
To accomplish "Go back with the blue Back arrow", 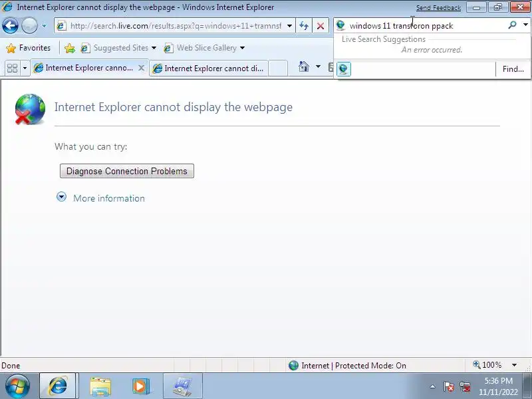I will tap(10, 25).
